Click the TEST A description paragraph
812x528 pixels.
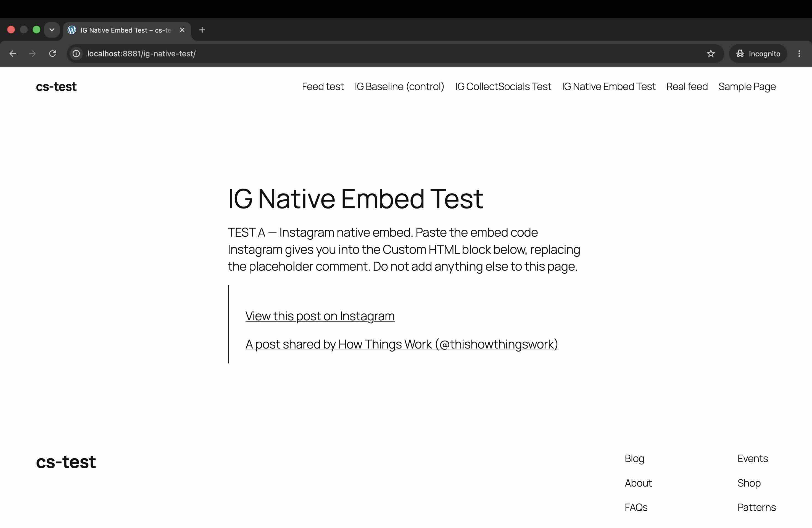tap(404, 249)
